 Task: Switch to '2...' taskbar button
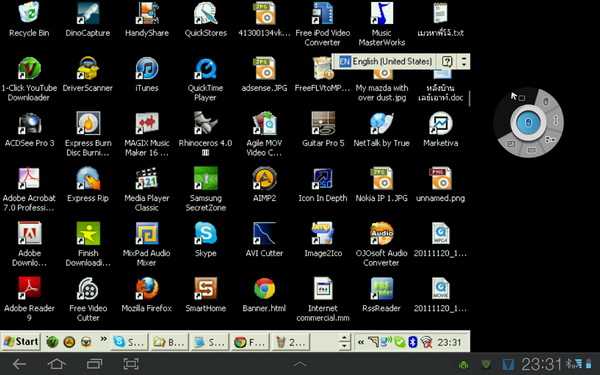pos(291,342)
